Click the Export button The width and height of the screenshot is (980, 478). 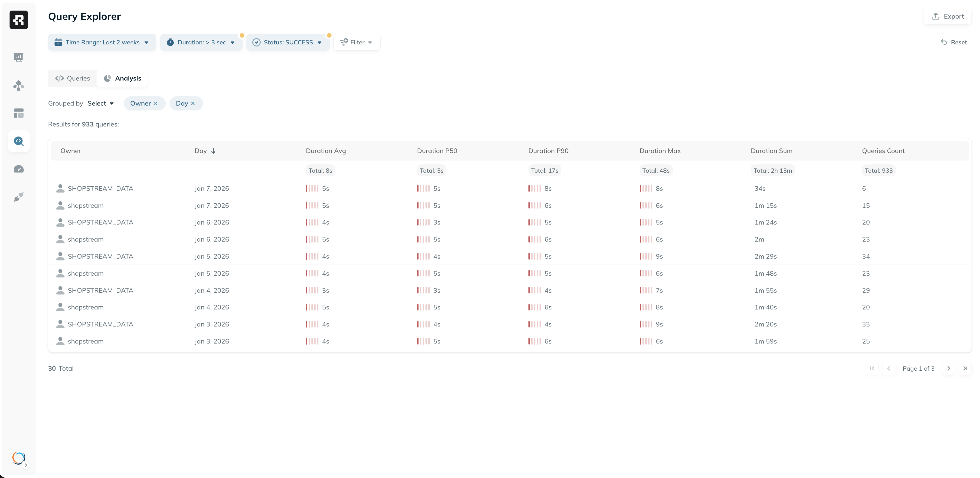coord(947,16)
